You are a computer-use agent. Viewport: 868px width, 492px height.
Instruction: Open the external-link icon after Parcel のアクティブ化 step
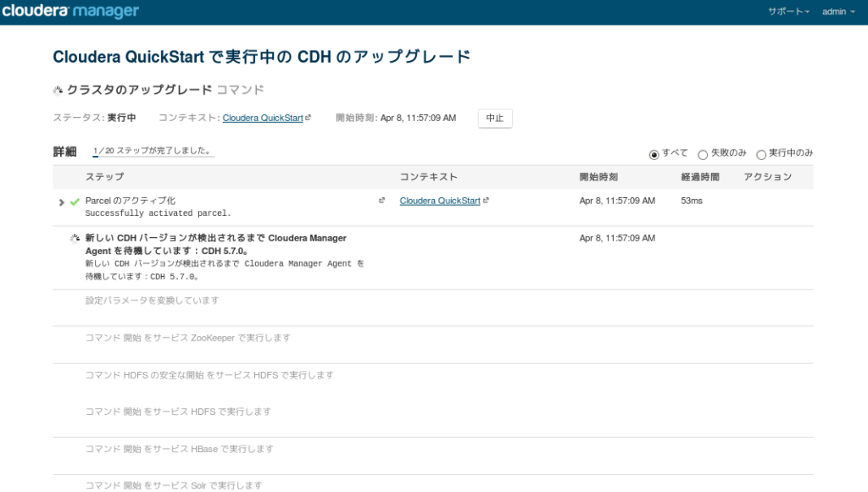click(x=381, y=200)
